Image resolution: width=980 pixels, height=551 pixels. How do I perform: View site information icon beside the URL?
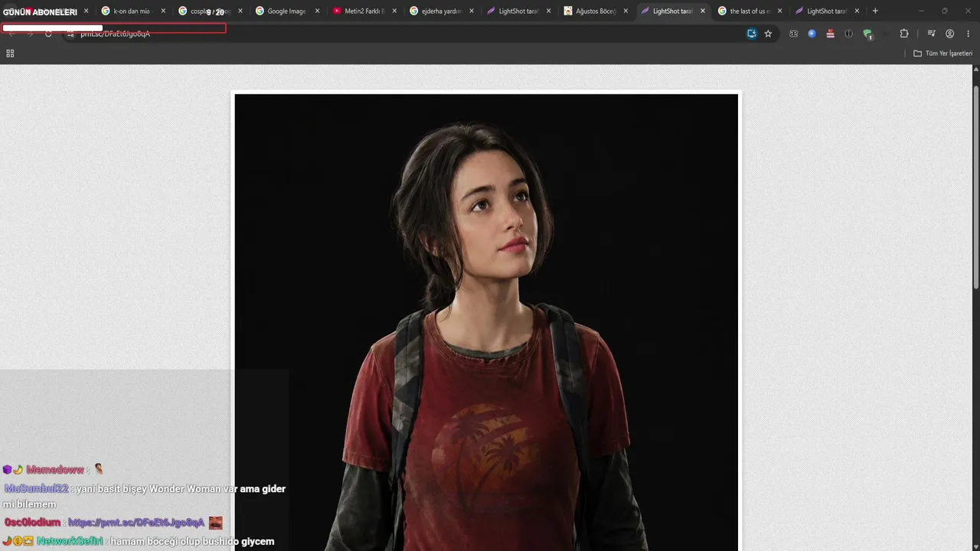coord(70,34)
